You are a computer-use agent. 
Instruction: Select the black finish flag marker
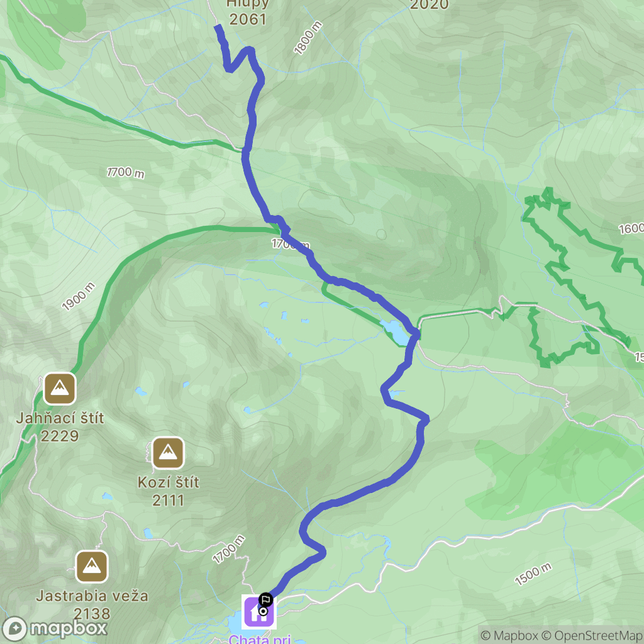point(265,599)
